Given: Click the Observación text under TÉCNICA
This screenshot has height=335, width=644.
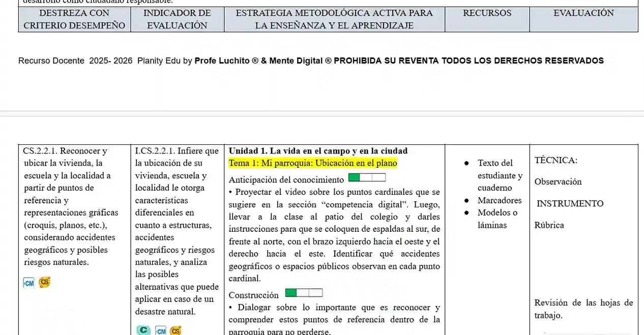Looking at the screenshot, I should pos(558,182).
